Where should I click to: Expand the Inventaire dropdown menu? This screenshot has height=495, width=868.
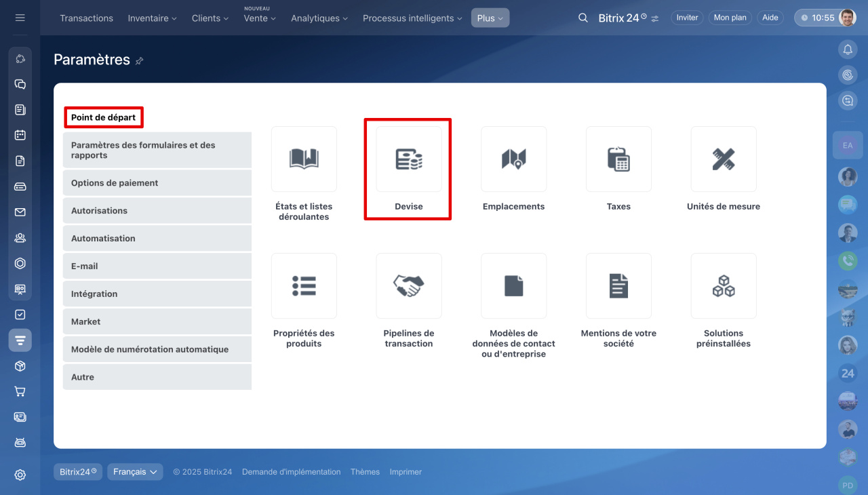pos(152,18)
